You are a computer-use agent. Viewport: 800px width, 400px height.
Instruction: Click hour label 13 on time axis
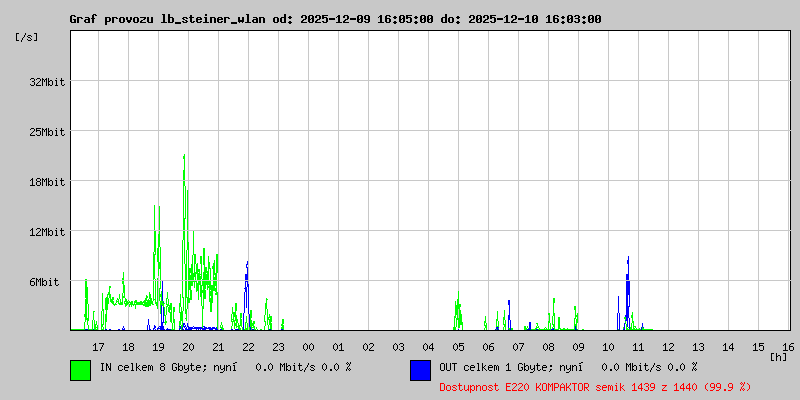click(698, 347)
